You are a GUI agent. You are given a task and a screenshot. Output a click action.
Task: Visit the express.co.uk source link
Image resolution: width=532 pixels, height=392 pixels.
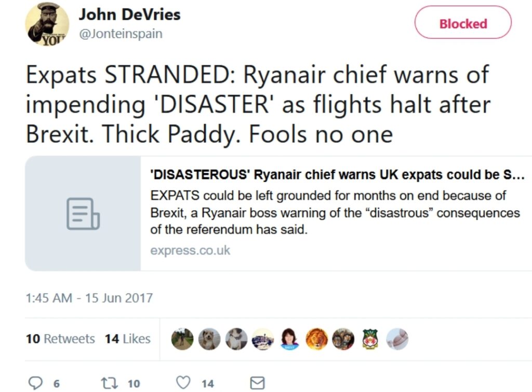(190, 251)
